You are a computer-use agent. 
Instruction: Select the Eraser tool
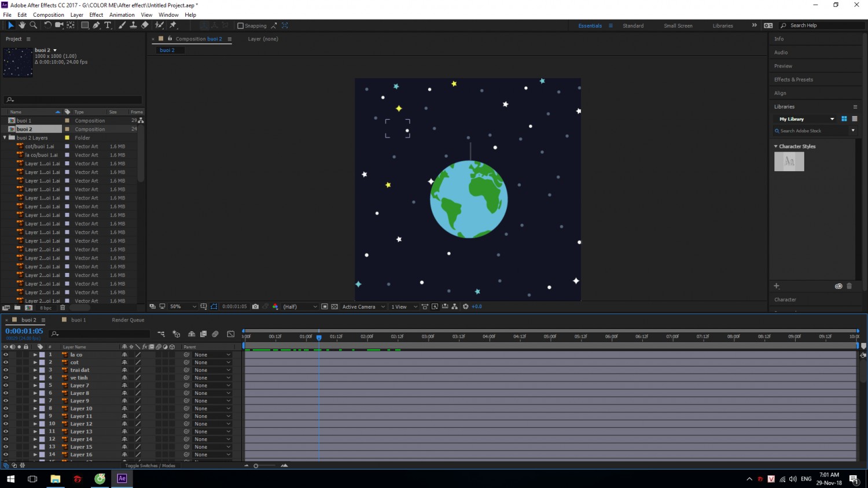point(145,25)
